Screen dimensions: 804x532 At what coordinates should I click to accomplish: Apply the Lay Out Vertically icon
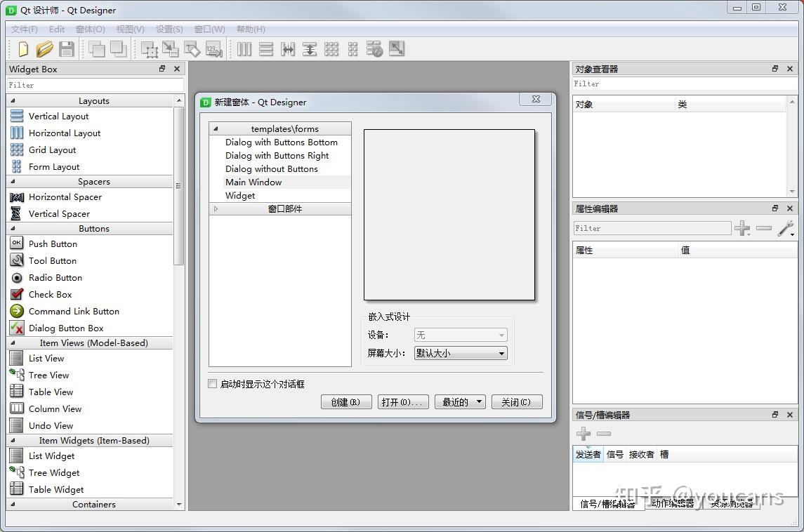point(267,48)
